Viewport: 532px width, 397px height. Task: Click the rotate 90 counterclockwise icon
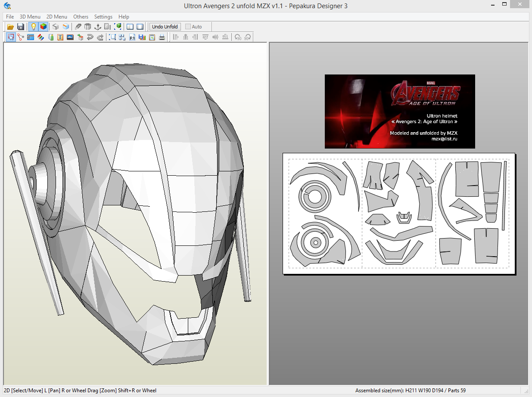238,37
